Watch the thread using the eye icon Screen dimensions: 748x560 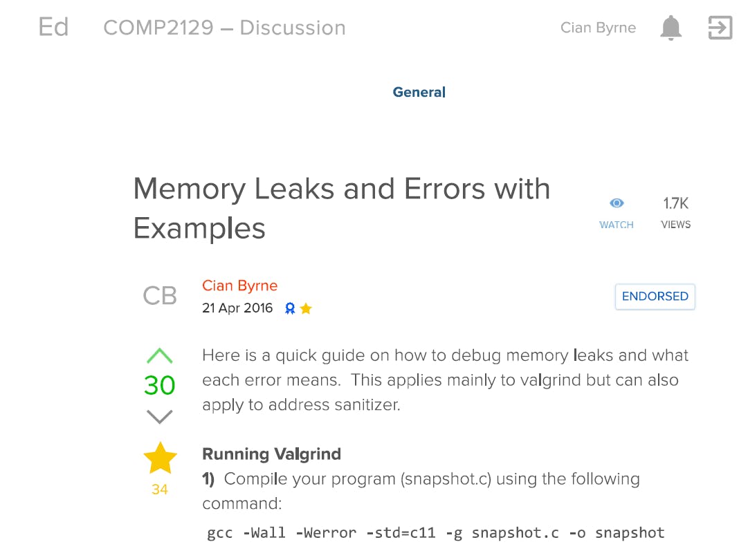click(x=616, y=203)
